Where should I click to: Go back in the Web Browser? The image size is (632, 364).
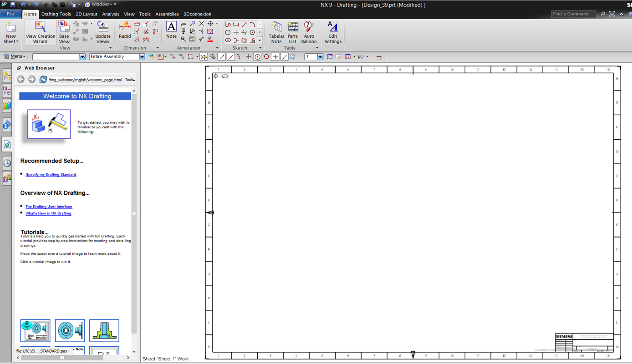tap(21, 79)
